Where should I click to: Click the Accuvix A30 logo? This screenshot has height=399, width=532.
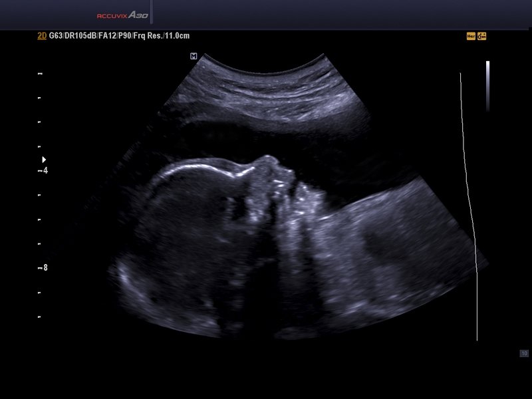click(x=122, y=15)
